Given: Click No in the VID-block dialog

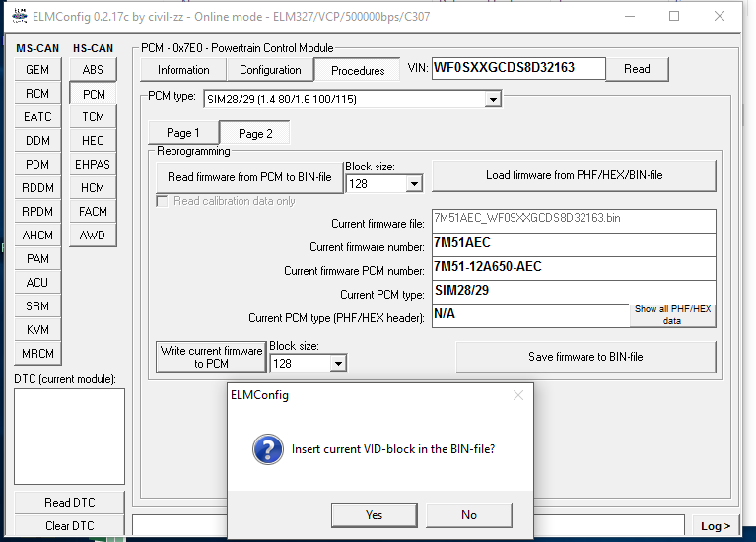Looking at the screenshot, I should [469, 514].
